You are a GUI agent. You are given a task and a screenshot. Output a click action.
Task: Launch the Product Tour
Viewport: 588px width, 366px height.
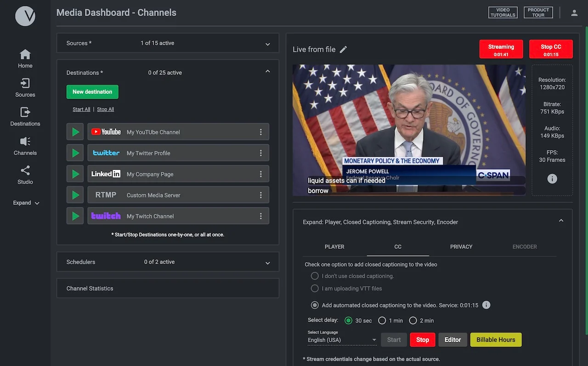pyautogui.click(x=538, y=12)
